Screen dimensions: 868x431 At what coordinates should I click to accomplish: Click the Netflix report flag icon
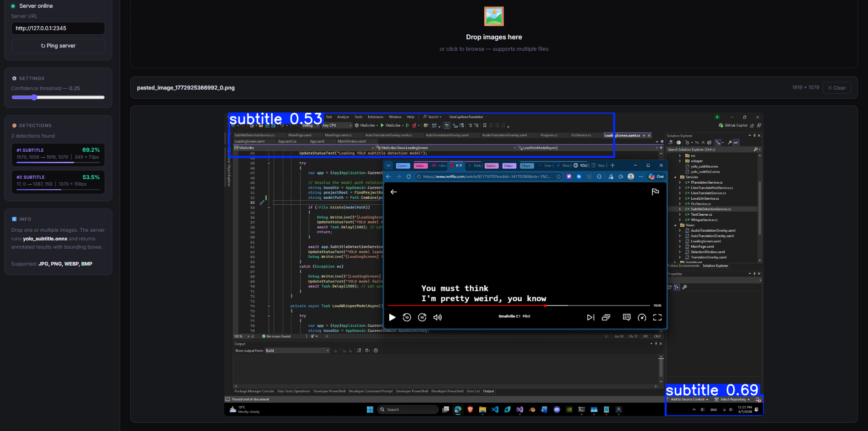click(x=655, y=192)
